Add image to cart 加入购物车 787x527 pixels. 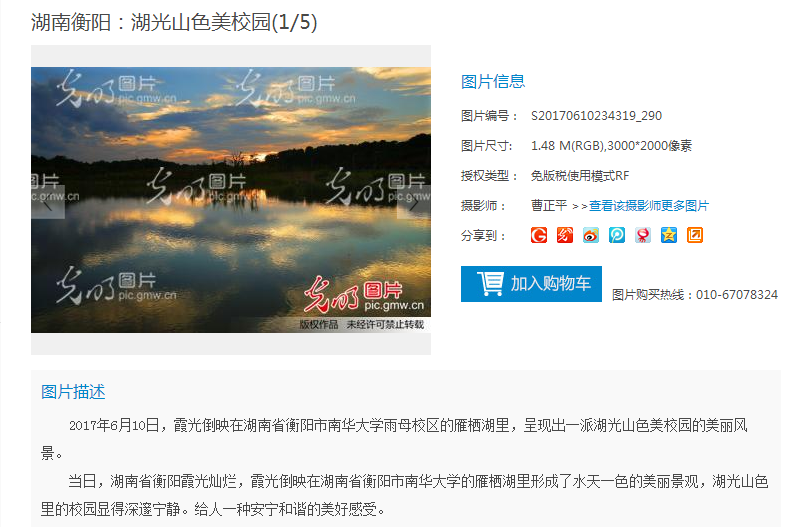(x=531, y=284)
